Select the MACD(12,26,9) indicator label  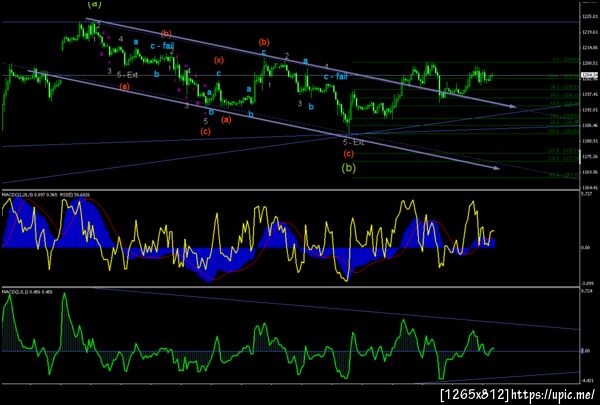27,195
